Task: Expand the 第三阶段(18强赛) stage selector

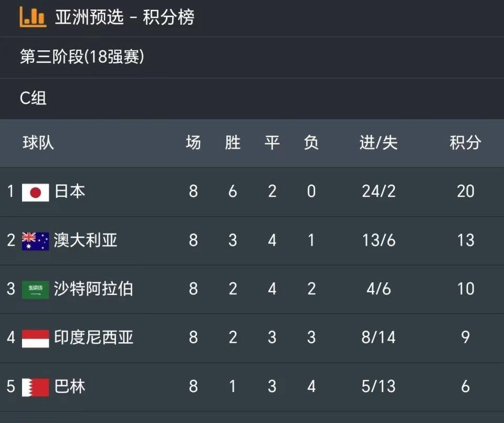Action: coord(252,57)
